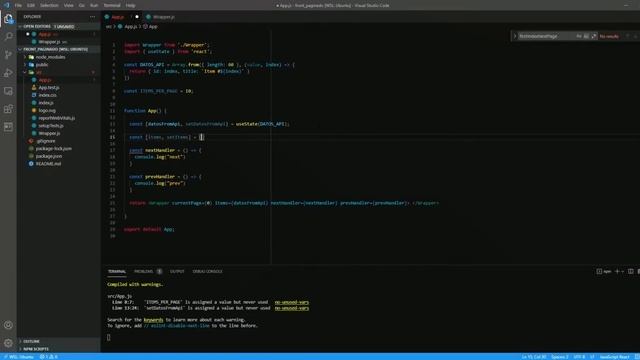Open the Selection menu
Screen dimensions: 640x360
[x=49, y=5]
